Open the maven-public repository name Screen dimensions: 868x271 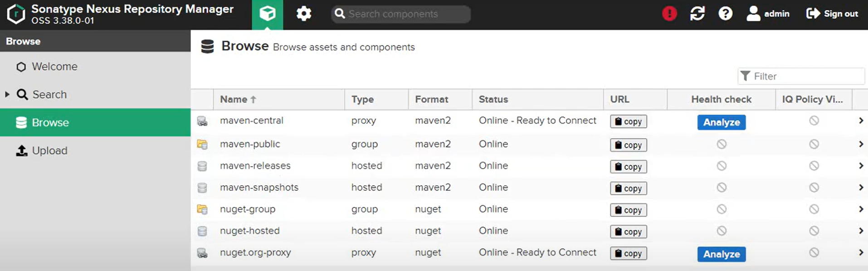click(x=250, y=144)
